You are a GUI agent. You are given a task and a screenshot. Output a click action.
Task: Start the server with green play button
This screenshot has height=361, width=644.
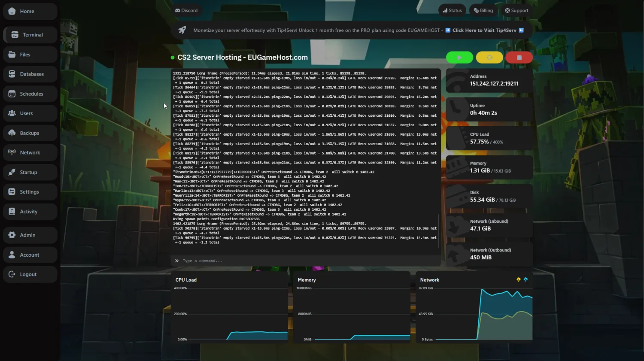click(x=459, y=58)
